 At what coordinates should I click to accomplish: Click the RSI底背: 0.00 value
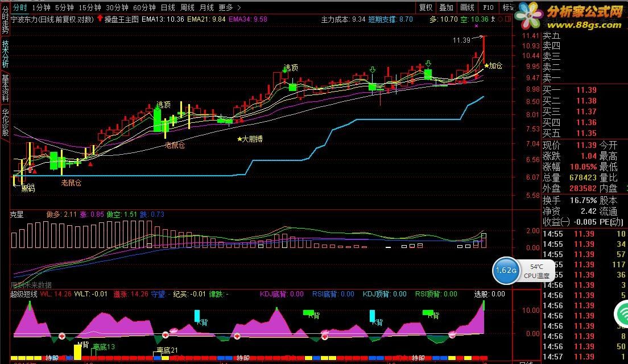(x=333, y=294)
